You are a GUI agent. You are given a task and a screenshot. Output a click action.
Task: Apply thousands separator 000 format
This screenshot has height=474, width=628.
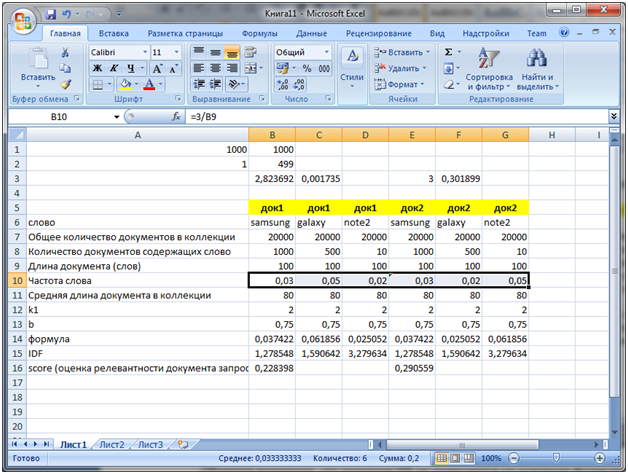pyautogui.click(x=324, y=68)
